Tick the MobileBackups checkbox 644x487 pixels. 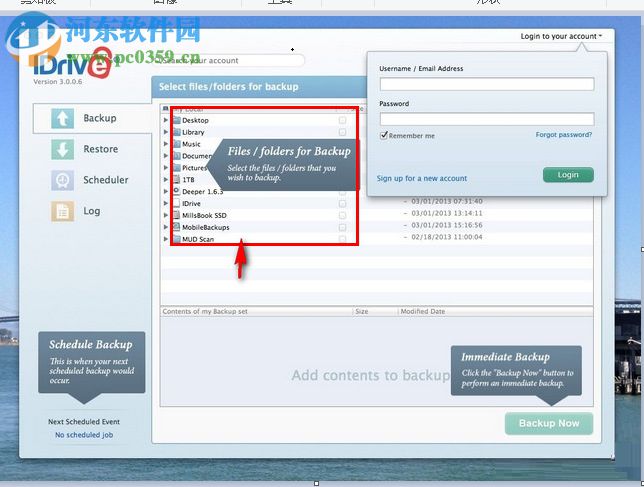[x=342, y=227]
